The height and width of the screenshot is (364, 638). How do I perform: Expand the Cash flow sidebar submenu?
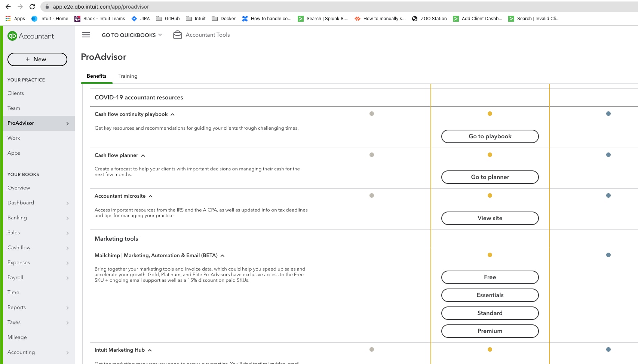pos(68,248)
